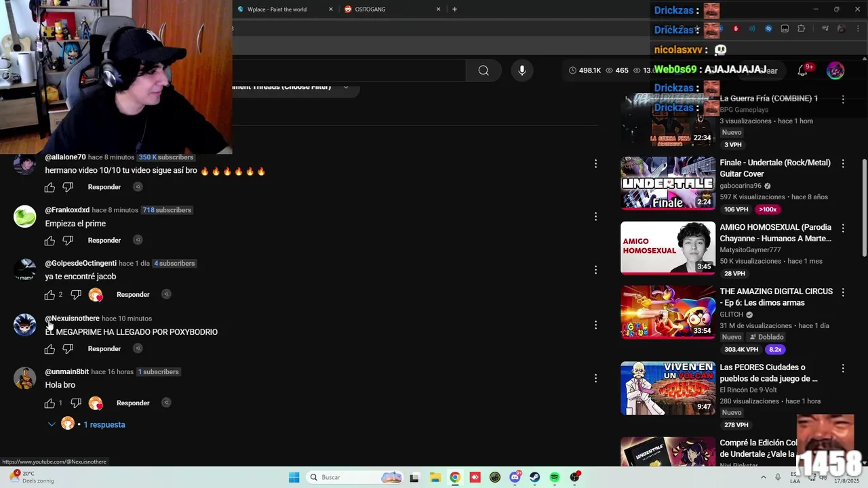Like the Frankoxdxd comment

(50, 240)
